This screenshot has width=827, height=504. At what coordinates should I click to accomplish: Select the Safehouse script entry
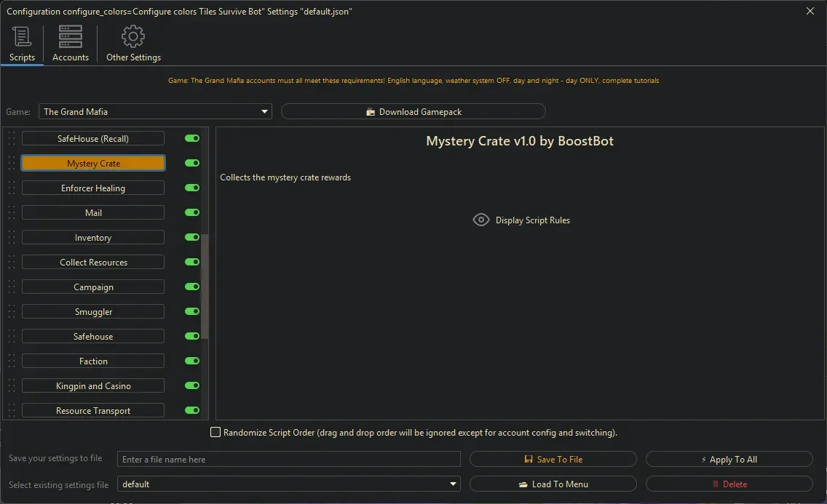[x=93, y=337]
